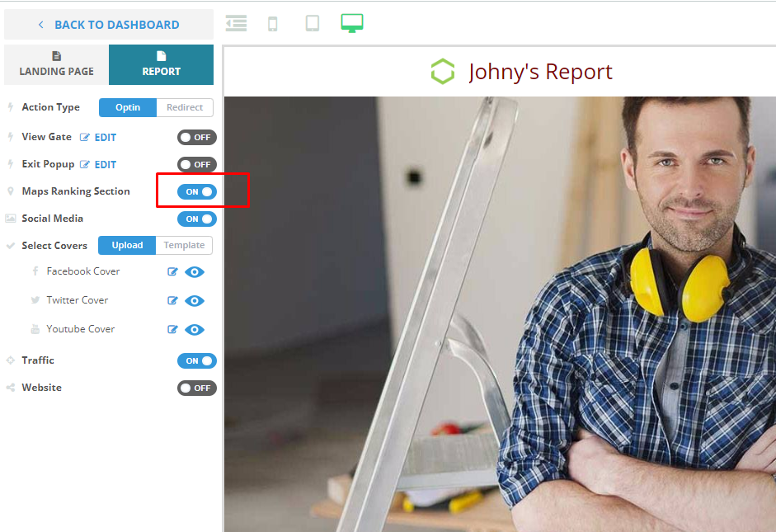This screenshot has width=776, height=532.
Task: Click the edit icon for Facebook Cover
Action: [172, 272]
